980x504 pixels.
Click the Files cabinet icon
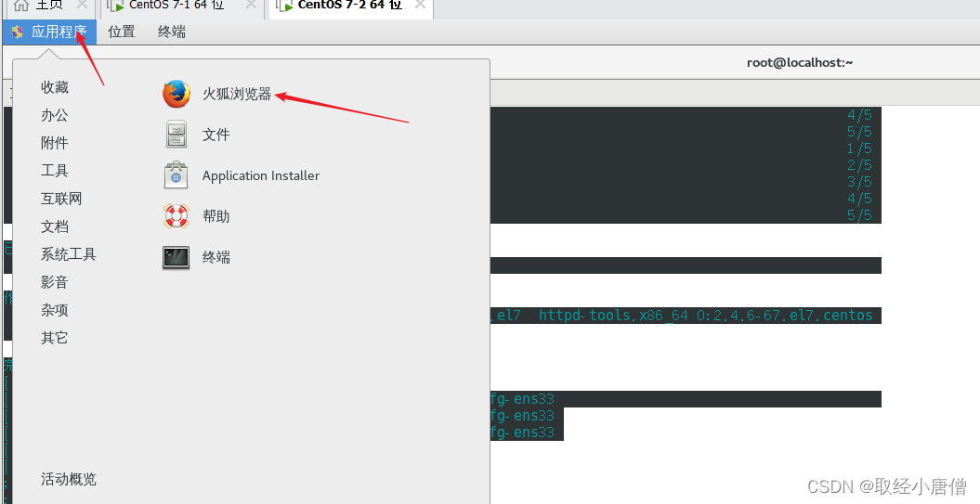[176, 135]
